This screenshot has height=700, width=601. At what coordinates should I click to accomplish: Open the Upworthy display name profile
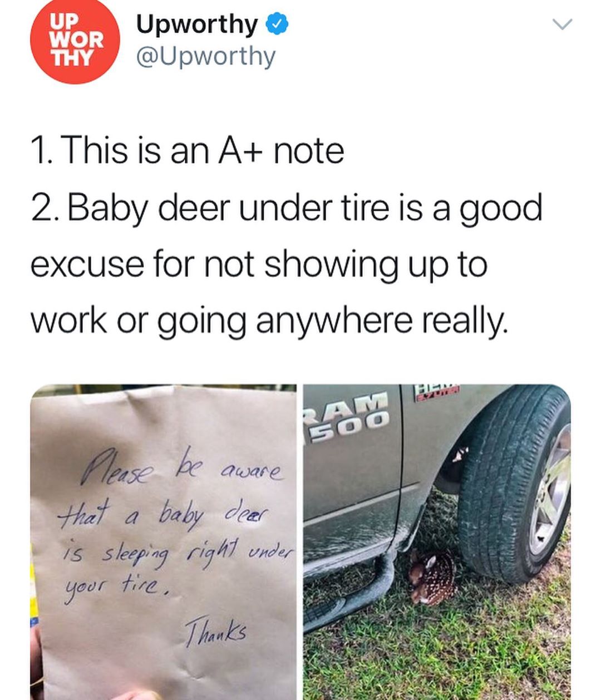(x=196, y=25)
